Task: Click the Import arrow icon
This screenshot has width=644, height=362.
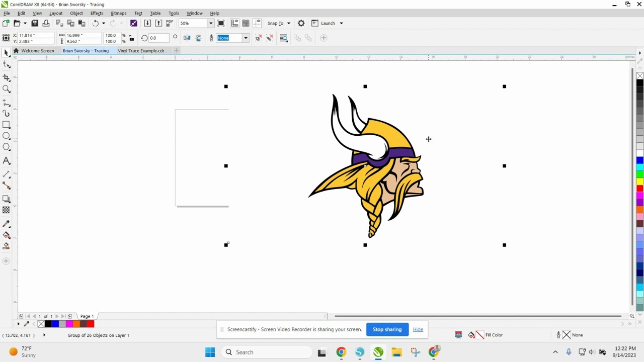Action: [x=147, y=23]
